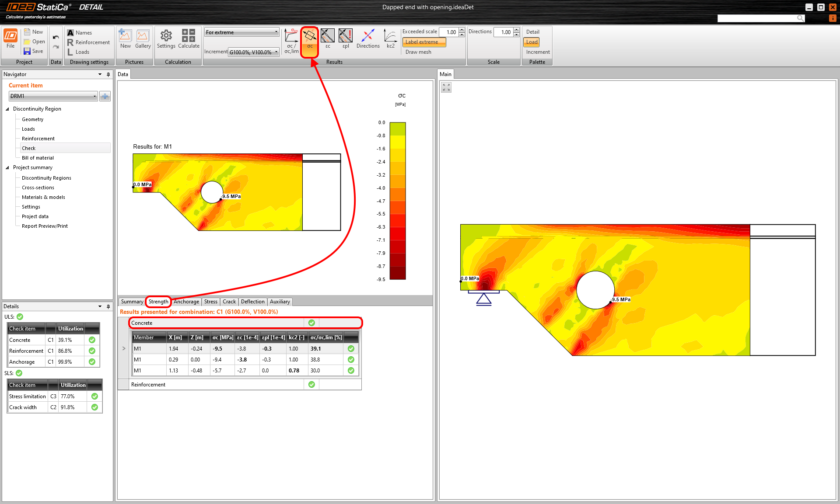The width and height of the screenshot is (840, 504).
Task: Click the zoom-all icon in Main view
Action: pos(446,87)
